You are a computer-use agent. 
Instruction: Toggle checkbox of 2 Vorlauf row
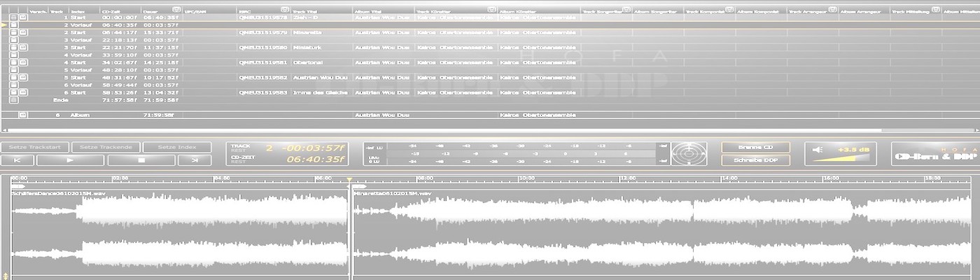13,24
